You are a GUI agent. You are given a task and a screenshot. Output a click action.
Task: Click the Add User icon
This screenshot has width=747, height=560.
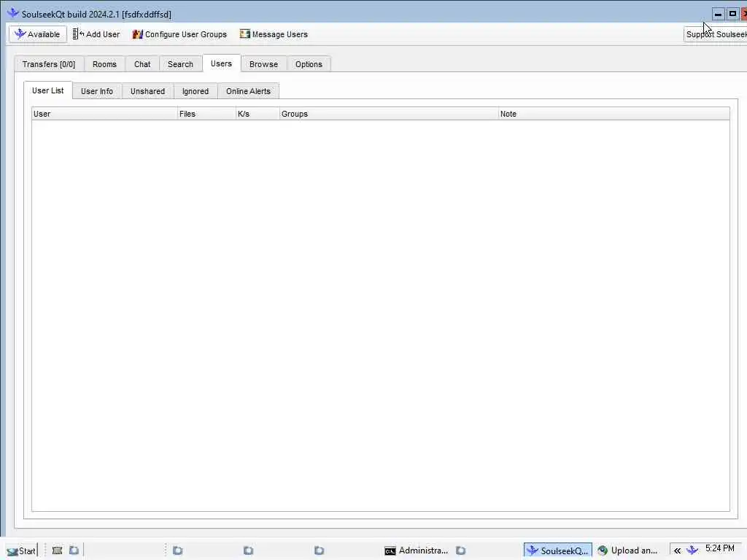78,34
